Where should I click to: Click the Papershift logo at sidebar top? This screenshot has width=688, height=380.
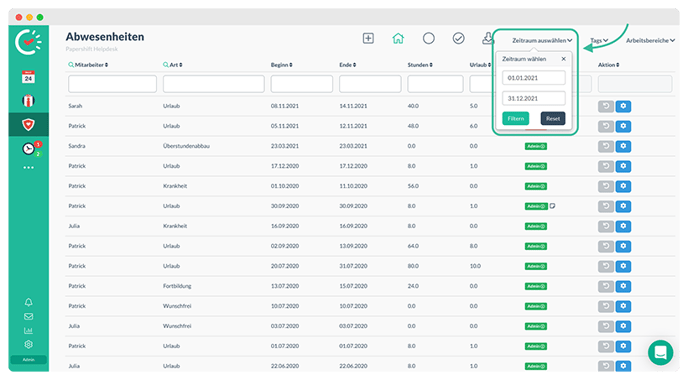coord(28,42)
